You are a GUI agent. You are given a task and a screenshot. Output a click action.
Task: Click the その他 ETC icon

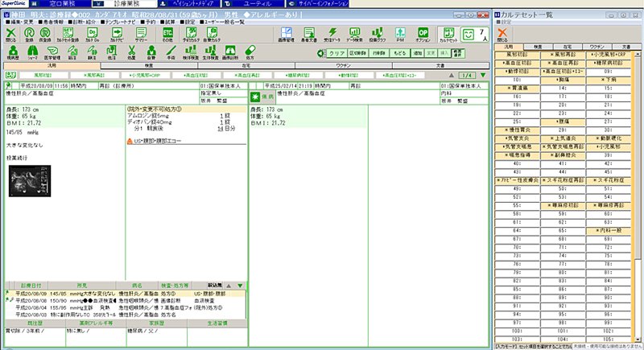pyautogui.click(x=167, y=35)
